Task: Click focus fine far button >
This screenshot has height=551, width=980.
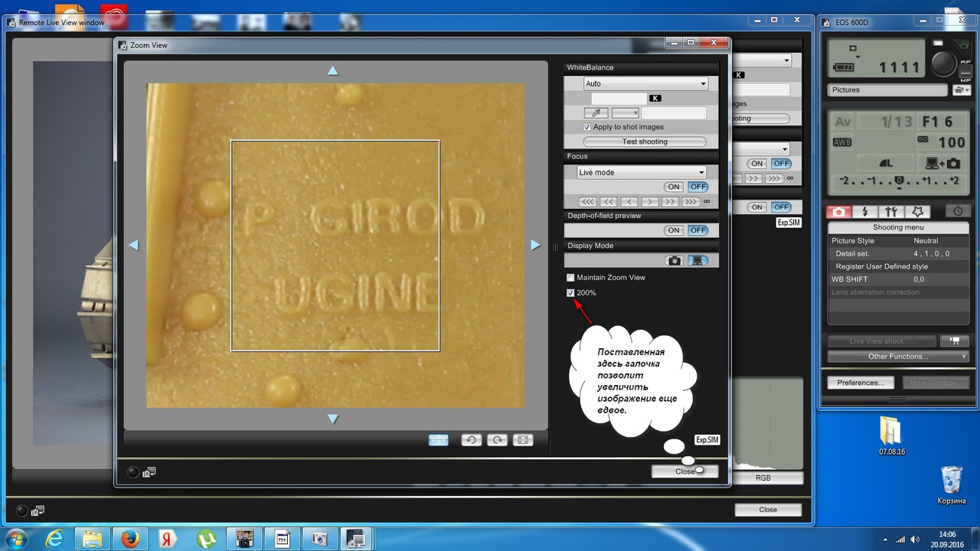Action: (649, 201)
